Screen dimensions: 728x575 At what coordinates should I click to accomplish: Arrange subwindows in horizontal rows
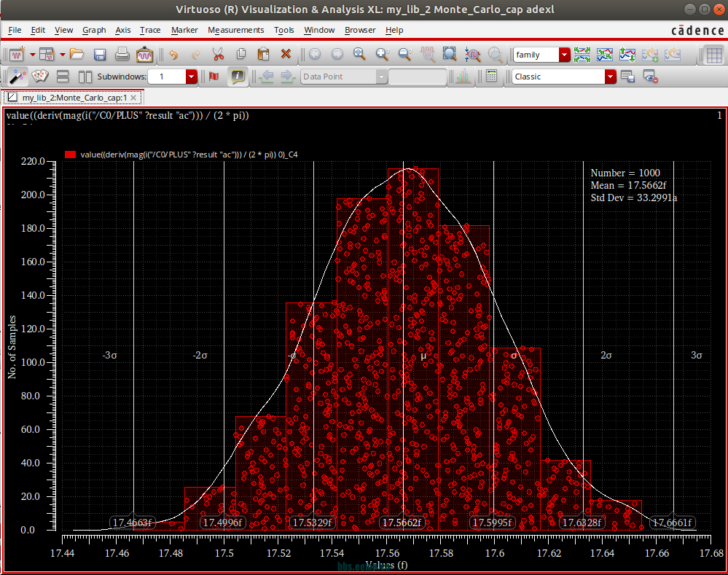pos(63,77)
